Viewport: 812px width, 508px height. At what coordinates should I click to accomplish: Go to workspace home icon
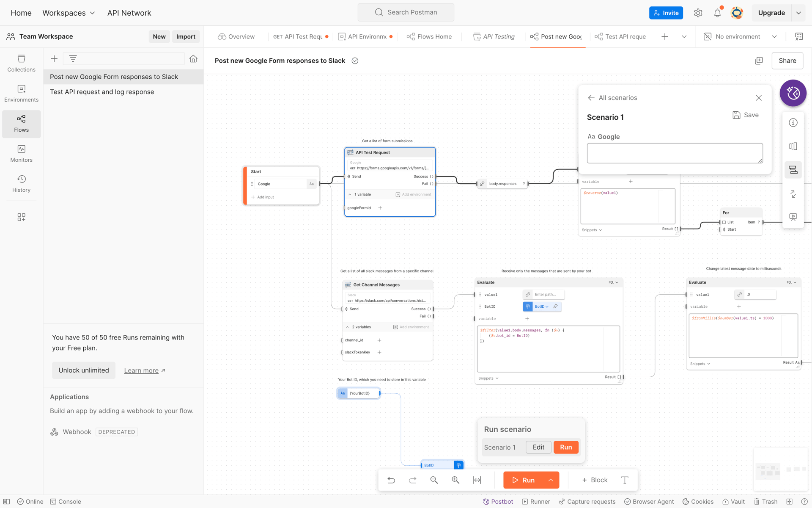coord(193,59)
